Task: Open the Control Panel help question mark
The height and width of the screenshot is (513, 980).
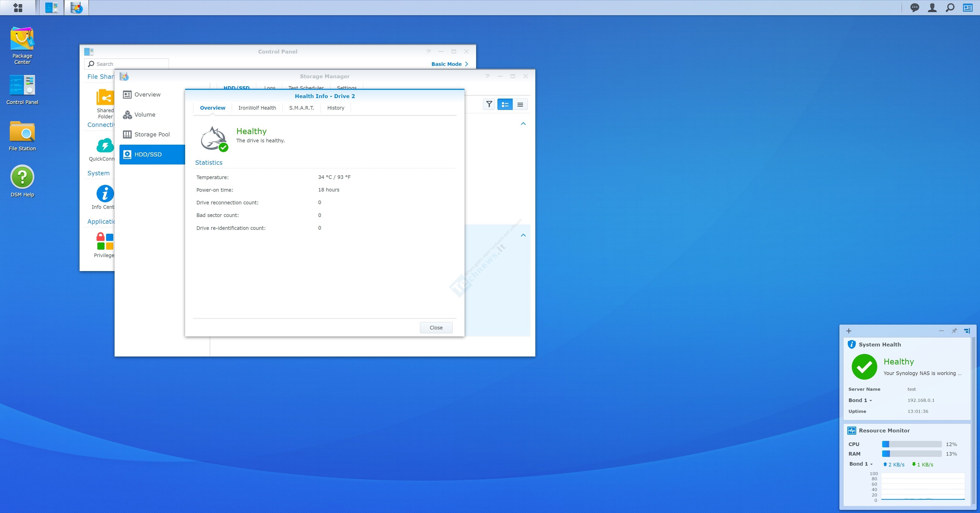Action: (428, 51)
